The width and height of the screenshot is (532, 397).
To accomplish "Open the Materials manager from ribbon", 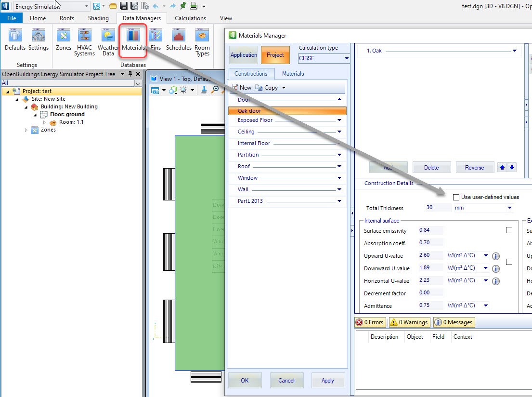I will click(x=133, y=40).
